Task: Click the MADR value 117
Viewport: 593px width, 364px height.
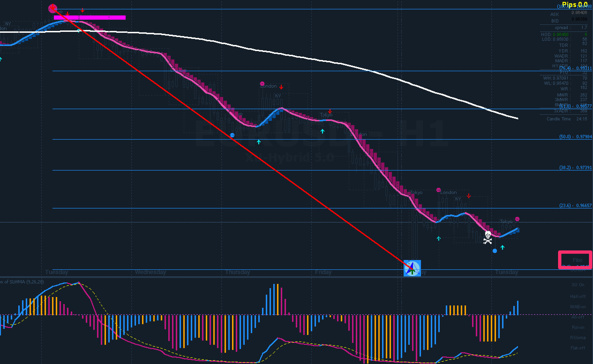Action: coord(584,61)
